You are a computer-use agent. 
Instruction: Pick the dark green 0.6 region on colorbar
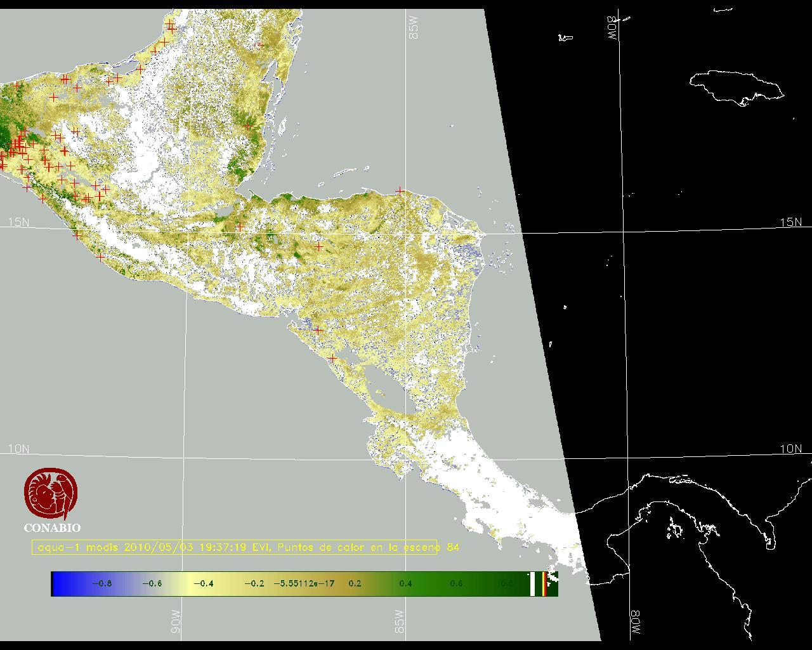click(x=456, y=584)
